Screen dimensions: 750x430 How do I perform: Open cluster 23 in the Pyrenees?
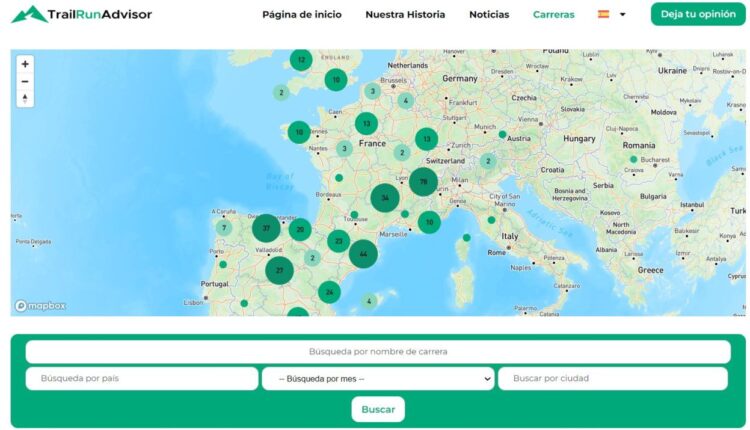coord(339,241)
